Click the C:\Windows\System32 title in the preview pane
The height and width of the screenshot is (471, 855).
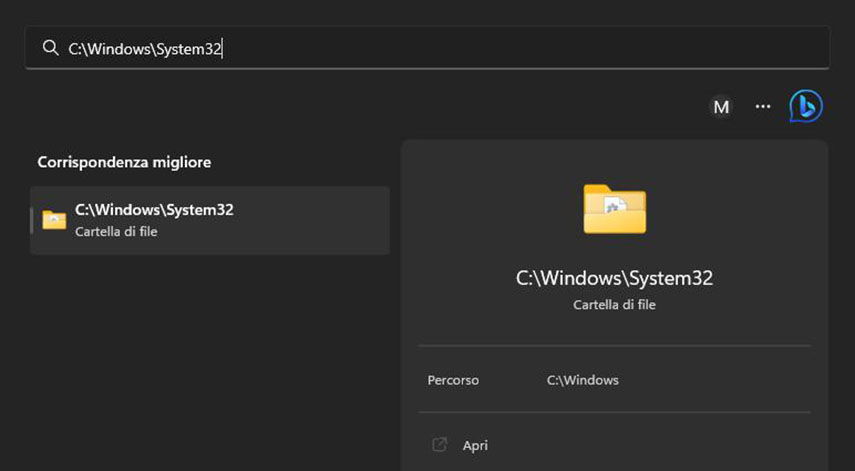[x=614, y=278]
